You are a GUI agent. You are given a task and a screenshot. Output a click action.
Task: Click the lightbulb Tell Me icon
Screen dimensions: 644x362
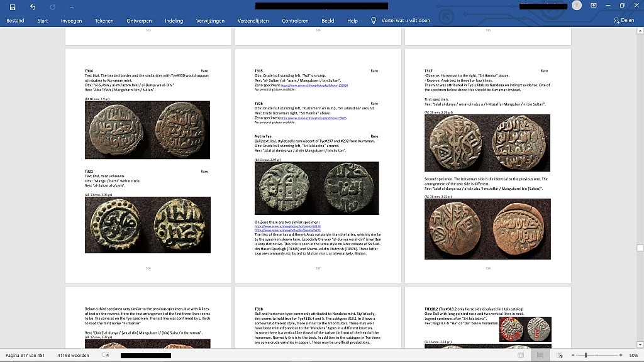(374, 21)
